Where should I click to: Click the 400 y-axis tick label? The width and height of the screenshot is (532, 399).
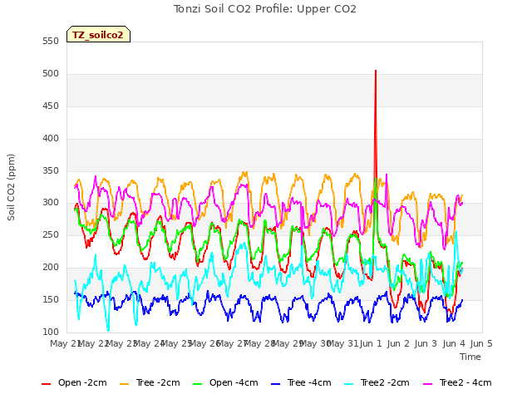click(x=51, y=139)
